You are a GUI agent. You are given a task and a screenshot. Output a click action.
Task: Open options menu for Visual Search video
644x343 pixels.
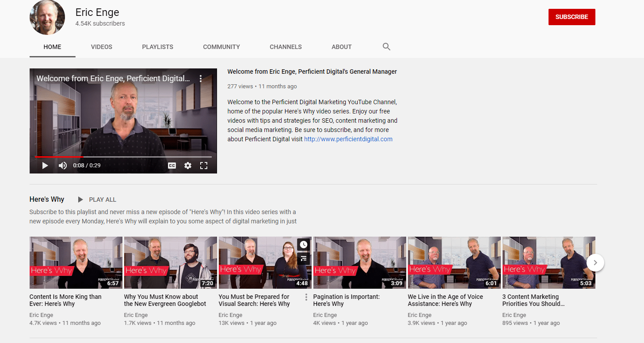[306, 297]
